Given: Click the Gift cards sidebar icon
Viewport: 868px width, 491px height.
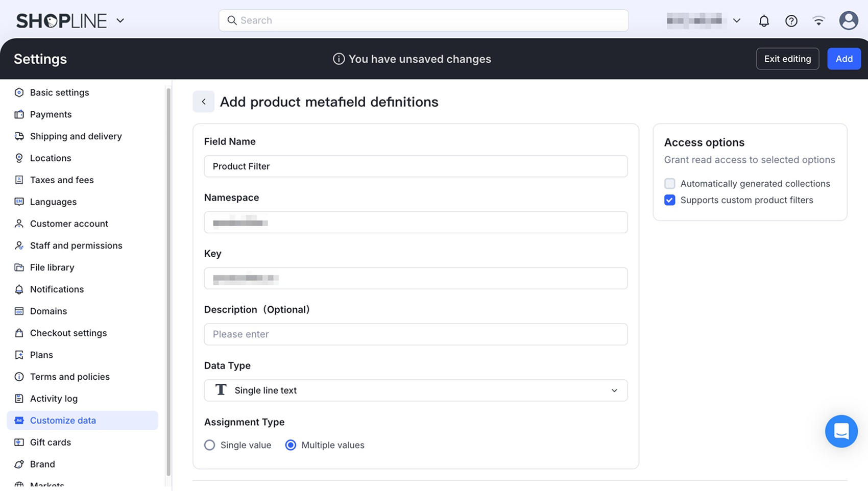Looking at the screenshot, I should click(x=19, y=443).
